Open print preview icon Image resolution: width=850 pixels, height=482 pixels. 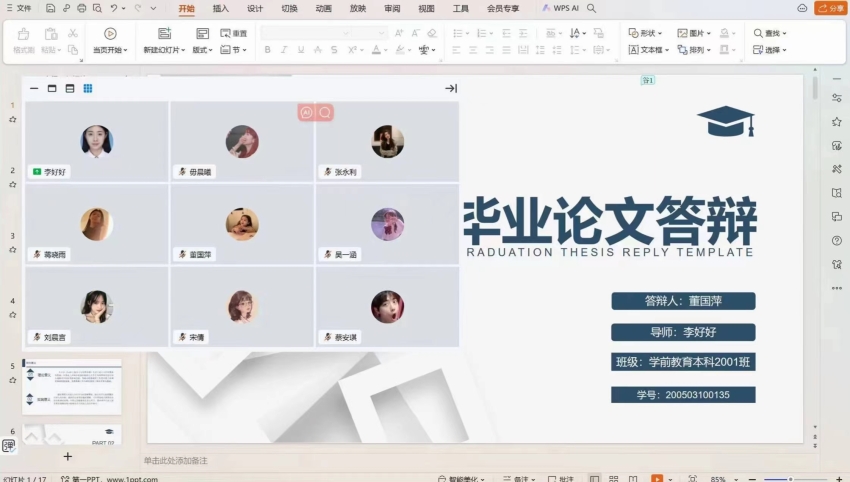click(97, 8)
